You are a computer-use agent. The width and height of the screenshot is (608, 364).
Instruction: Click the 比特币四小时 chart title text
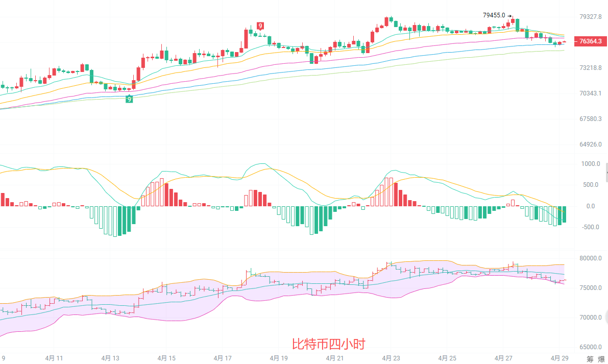[329, 344]
